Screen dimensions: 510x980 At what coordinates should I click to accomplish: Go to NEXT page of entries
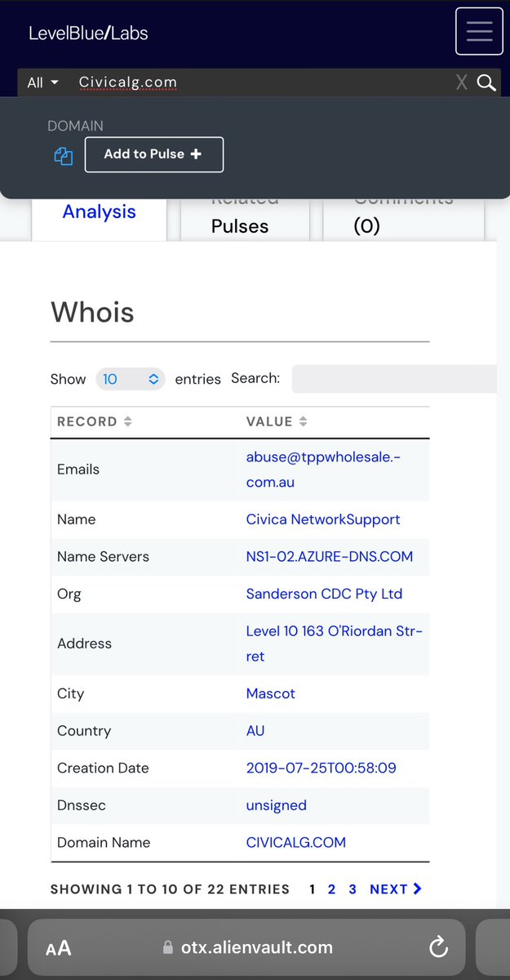(x=395, y=889)
